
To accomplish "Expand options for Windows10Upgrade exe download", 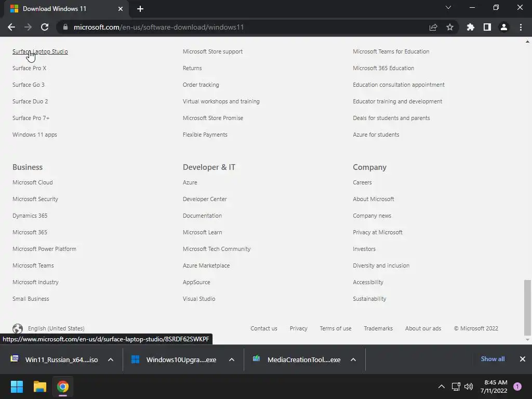I will coord(232,360).
